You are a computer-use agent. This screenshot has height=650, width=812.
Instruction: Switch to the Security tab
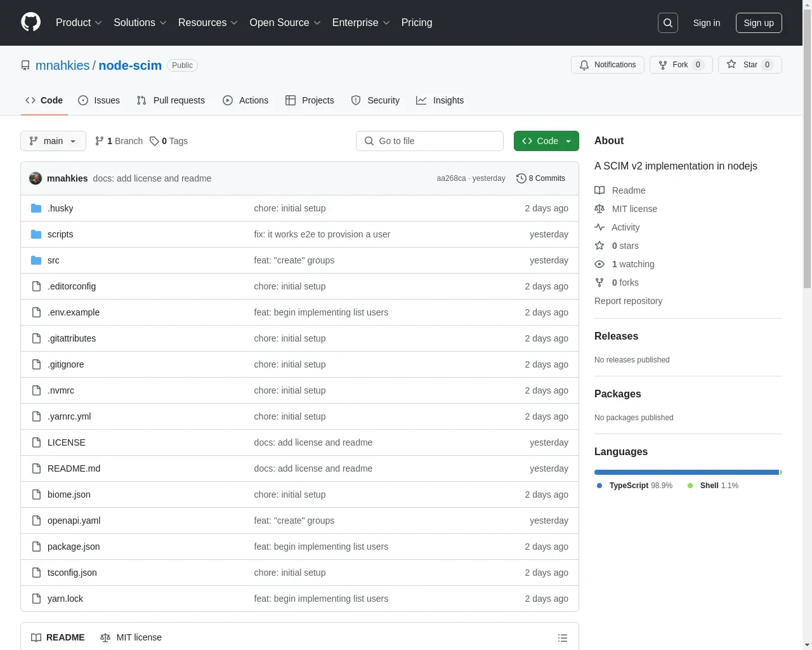376,100
